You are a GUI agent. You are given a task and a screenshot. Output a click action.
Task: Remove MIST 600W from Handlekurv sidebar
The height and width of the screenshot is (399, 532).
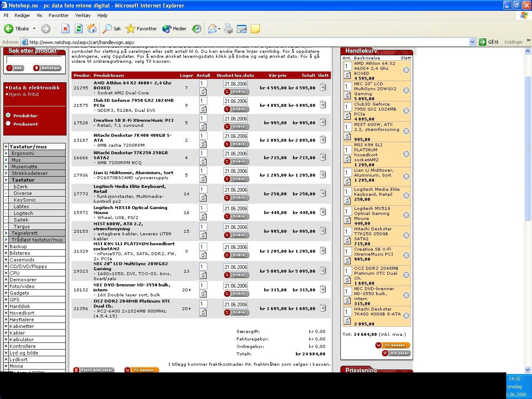(406, 131)
